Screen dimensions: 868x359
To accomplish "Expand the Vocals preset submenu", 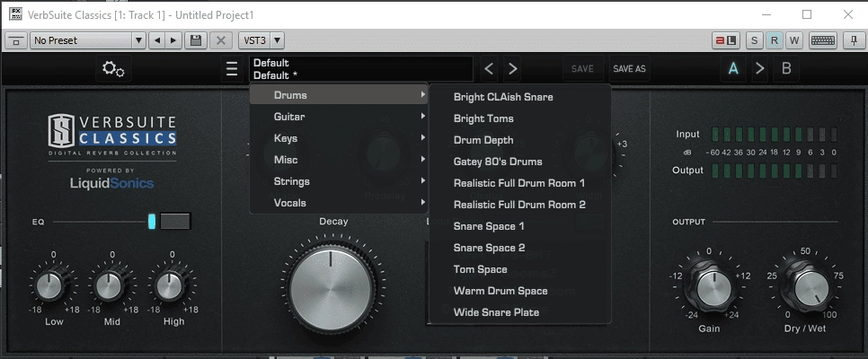I will click(x=339, y=203).
